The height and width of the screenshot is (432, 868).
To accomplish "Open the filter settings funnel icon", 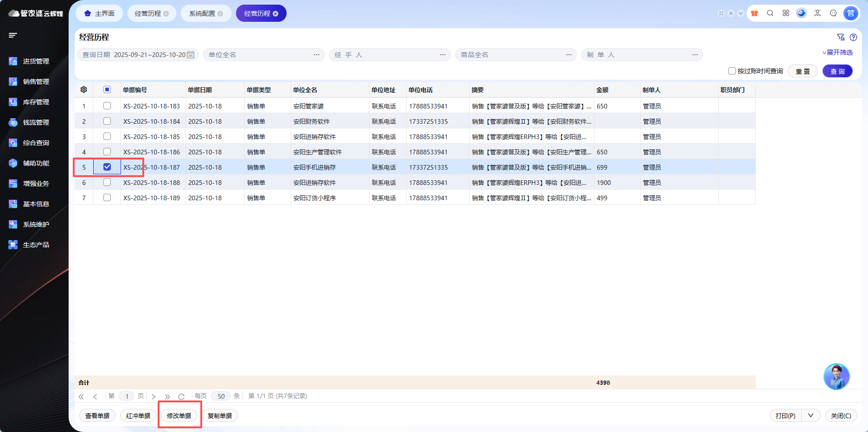I will click(841, 38).
